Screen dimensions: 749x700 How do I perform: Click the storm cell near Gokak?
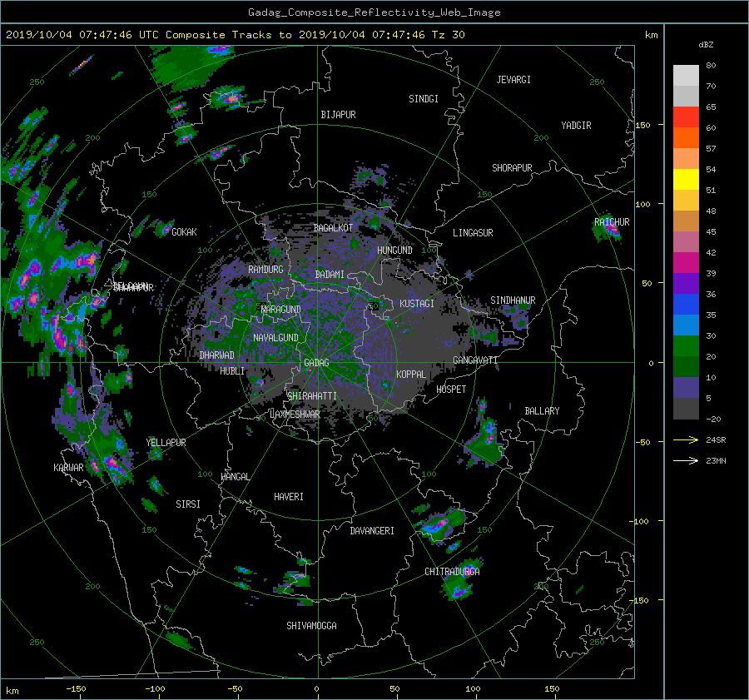click(163, 229)
